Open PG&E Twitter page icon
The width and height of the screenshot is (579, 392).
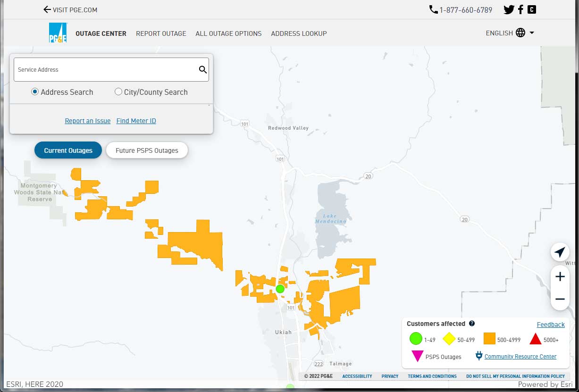(x=509, y=9)
